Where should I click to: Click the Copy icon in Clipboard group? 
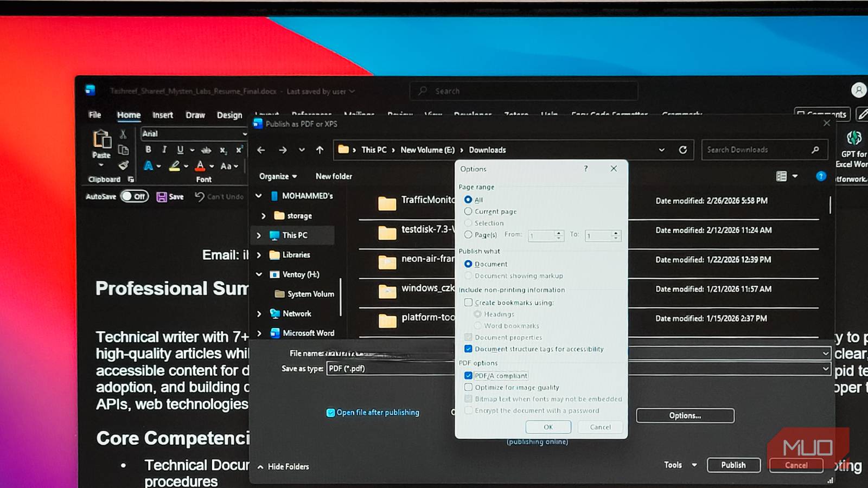(124, 150)
